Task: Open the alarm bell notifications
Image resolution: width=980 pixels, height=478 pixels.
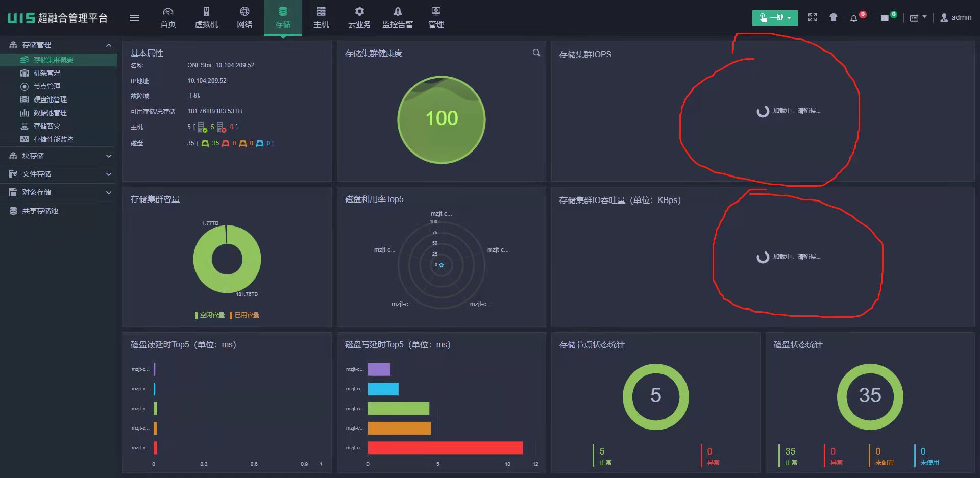Action: coord(854,18)
